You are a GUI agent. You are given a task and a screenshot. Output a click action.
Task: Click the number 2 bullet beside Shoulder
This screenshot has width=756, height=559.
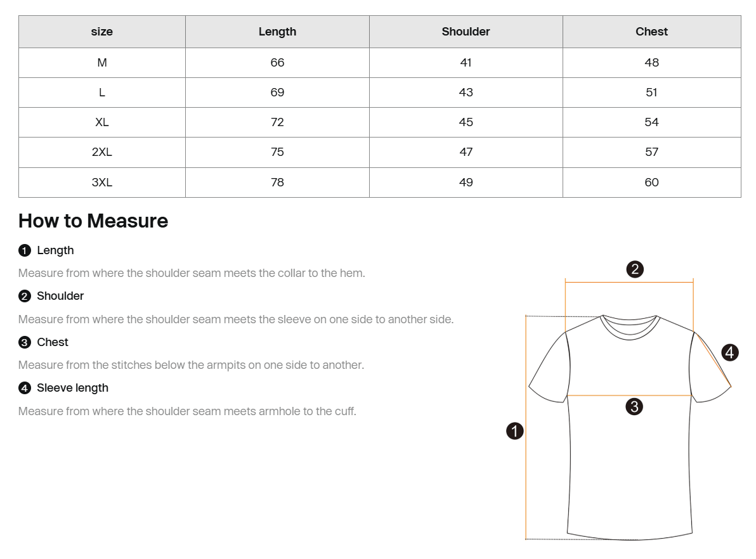click(25, 297)
